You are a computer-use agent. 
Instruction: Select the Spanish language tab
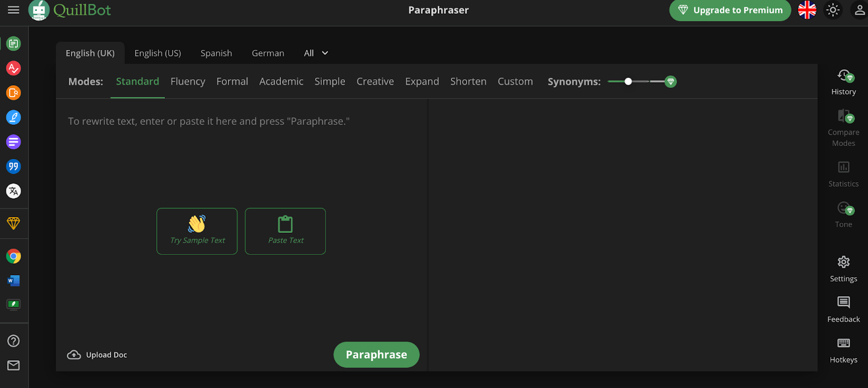tap(216, 53)
